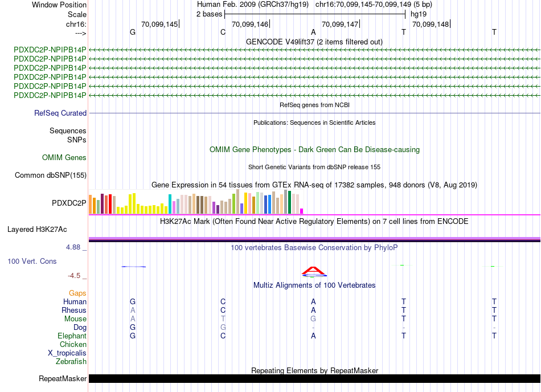Open the RefSeq genes from NCBI title
This screenshot has height=392, width=541.
(x=314, y=105)
